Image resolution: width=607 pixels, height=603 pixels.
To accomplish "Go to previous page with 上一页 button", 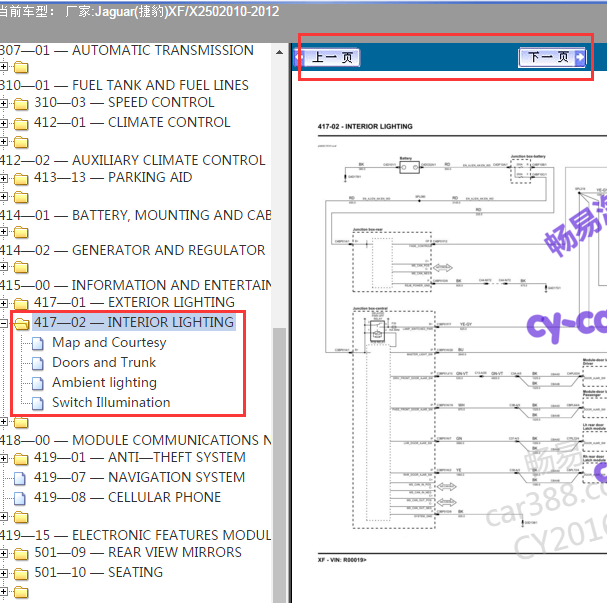I will pyautogui.click(x=328, y=58).
